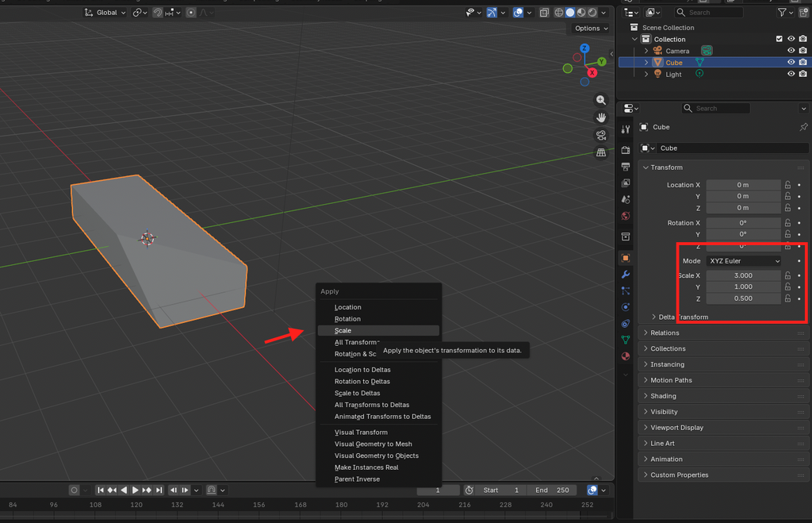812x523 pixels.
Task: Hide Cube with its eye icon
Action: coord(791,62)
